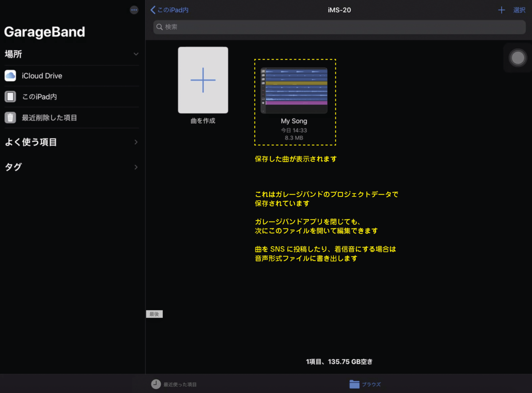Go back to このiPad内 folder
The height and width of the screenshot is (393, 532).
(169, 10)
